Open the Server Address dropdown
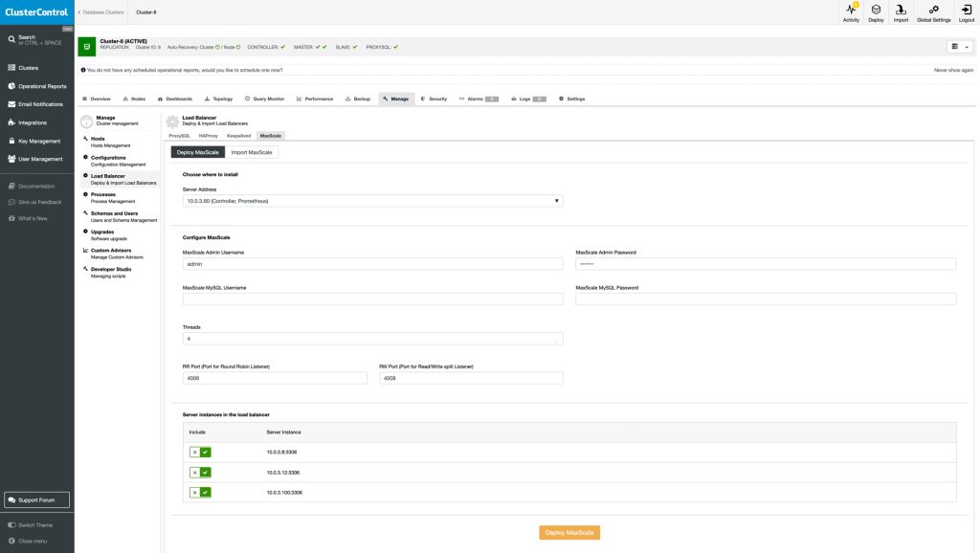This screenshot has height=553, width=980. 555,200
